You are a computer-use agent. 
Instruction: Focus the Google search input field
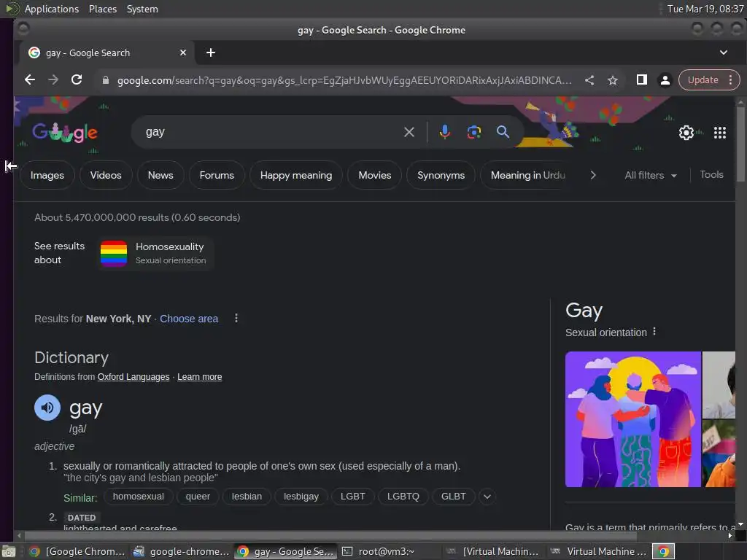[271, 132]
